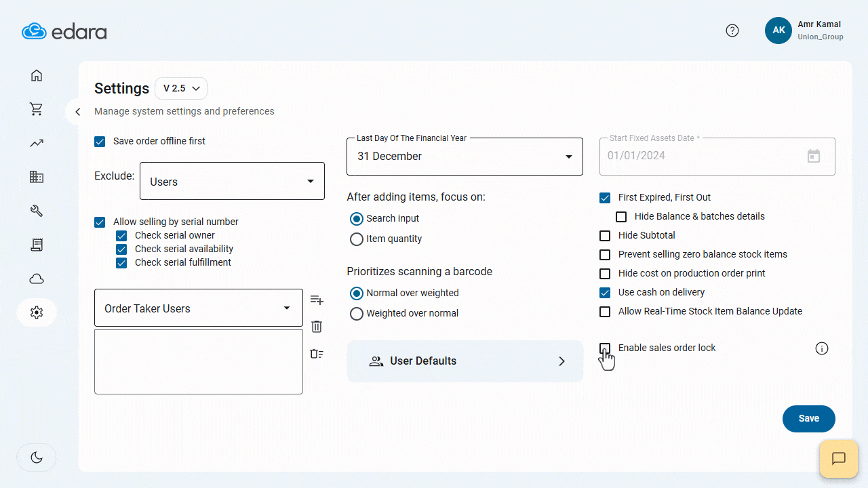
Task: Enable the sales order lock checkbox
Action: [x=605, y=348]
